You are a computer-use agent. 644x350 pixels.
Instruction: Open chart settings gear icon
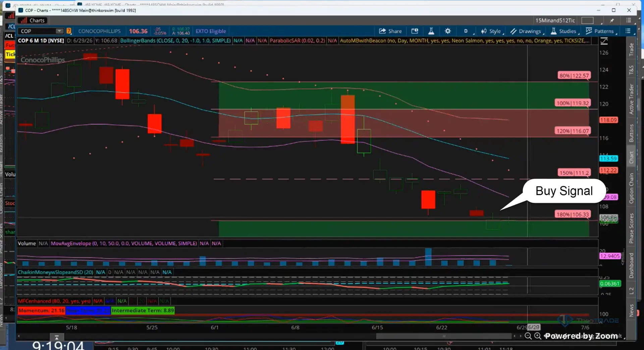[x=448, y=31]
